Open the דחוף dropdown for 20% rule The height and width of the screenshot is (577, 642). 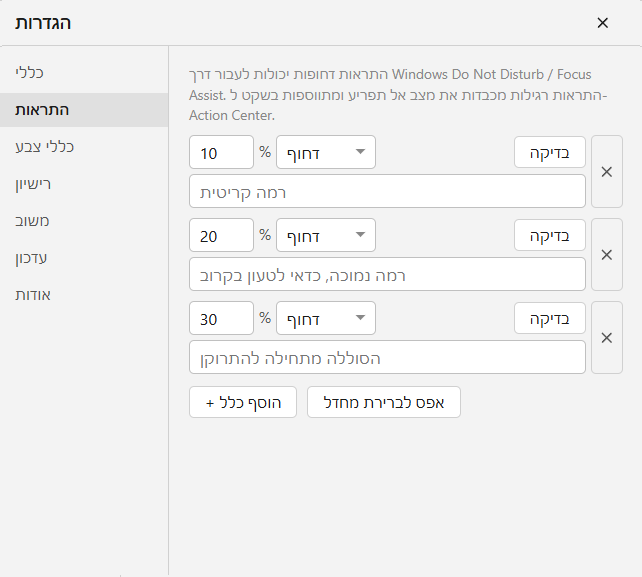(x=326, y=235)
